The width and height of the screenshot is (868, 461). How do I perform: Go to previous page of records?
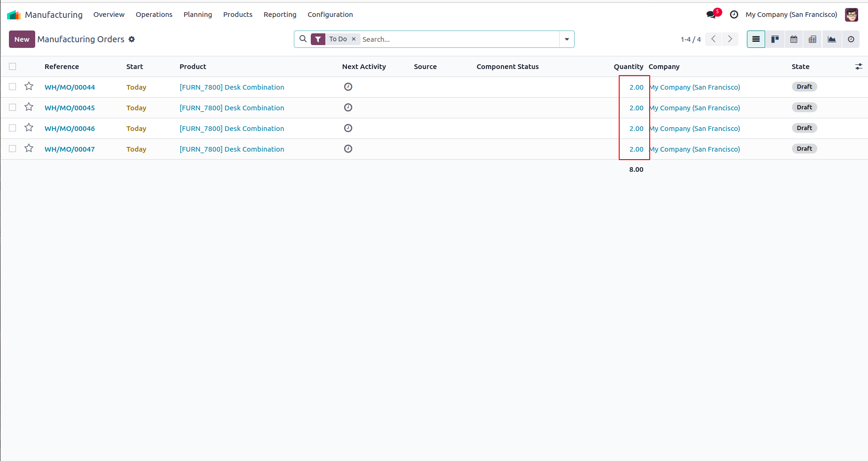tap(714, 39)
